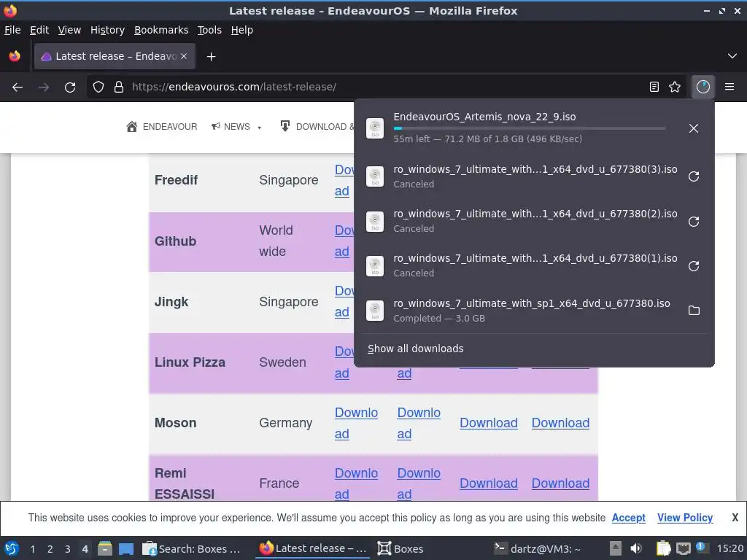Click eject removable media tray icon
Viewport: 747px width, 560px height.
616,548
